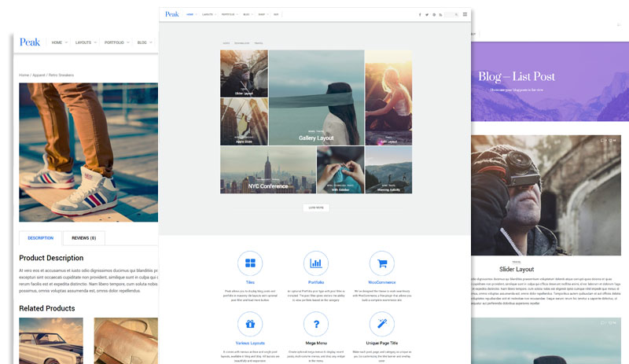Click the Product Description heading

(51, 258)
